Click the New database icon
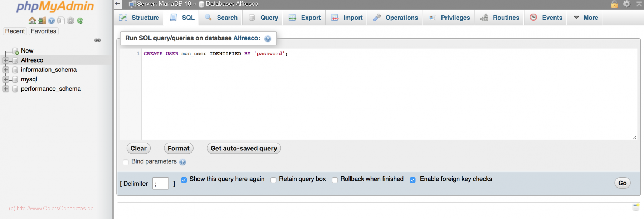The image size is (644, 219). point(15,51)
